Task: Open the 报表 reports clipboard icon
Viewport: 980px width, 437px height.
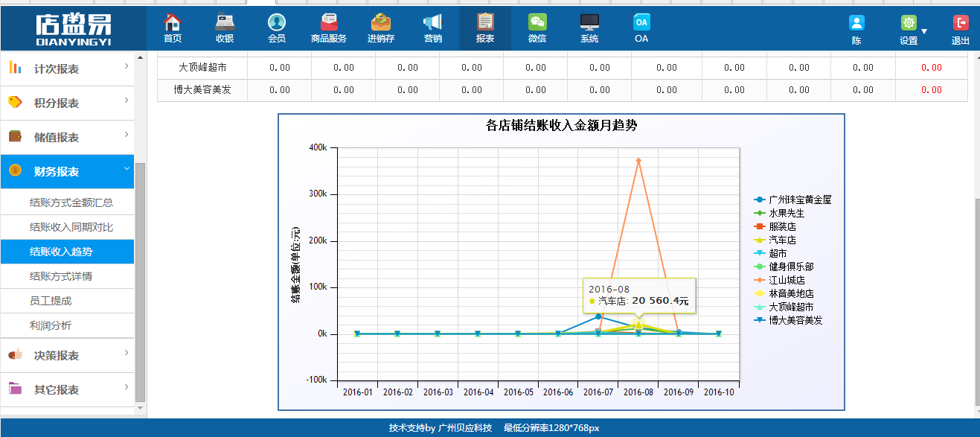Action: [x=485, y=22]
